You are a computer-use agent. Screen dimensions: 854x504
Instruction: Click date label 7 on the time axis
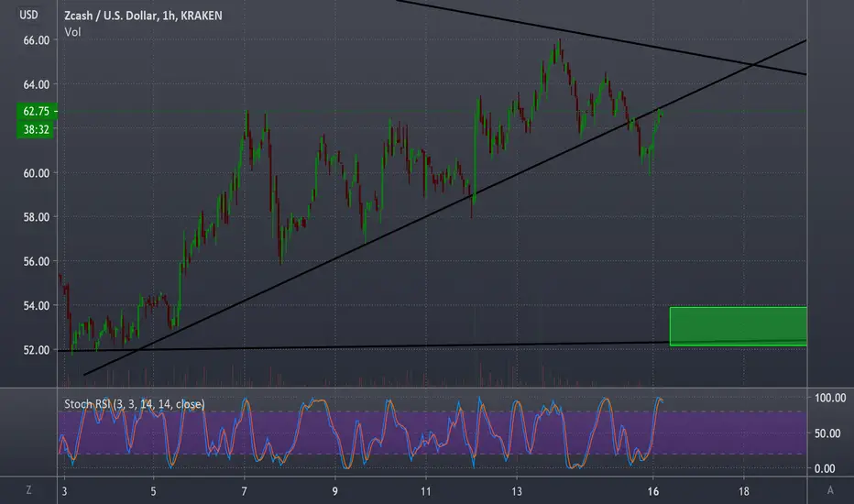click(244, 491)
